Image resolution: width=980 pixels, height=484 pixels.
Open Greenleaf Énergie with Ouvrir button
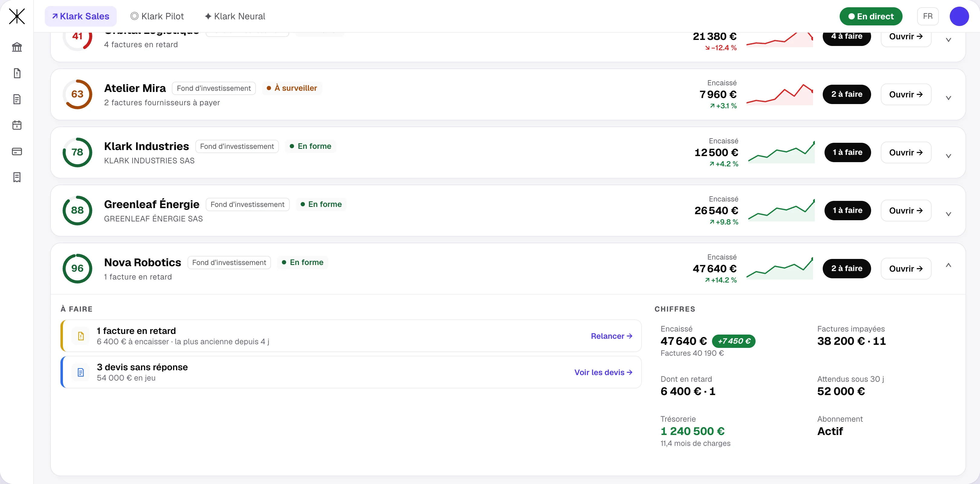pos(906,211)
